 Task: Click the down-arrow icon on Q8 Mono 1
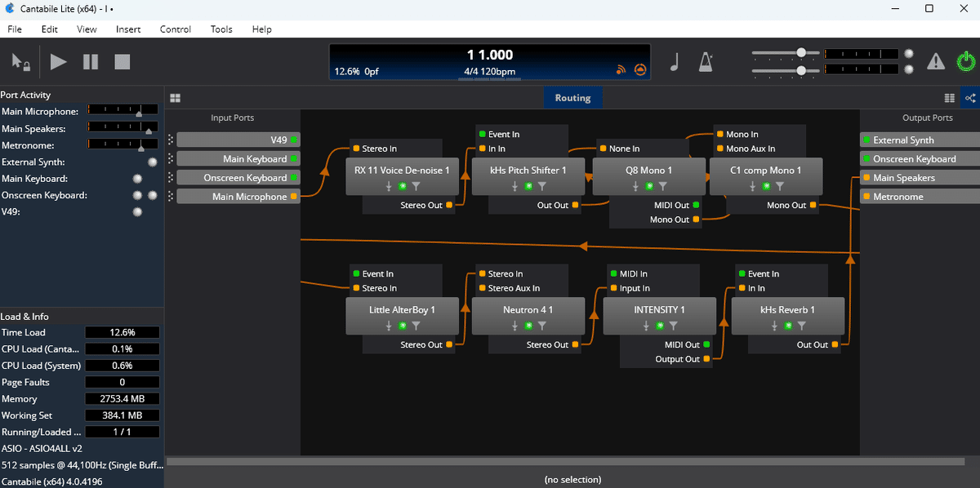click(635, 187)
